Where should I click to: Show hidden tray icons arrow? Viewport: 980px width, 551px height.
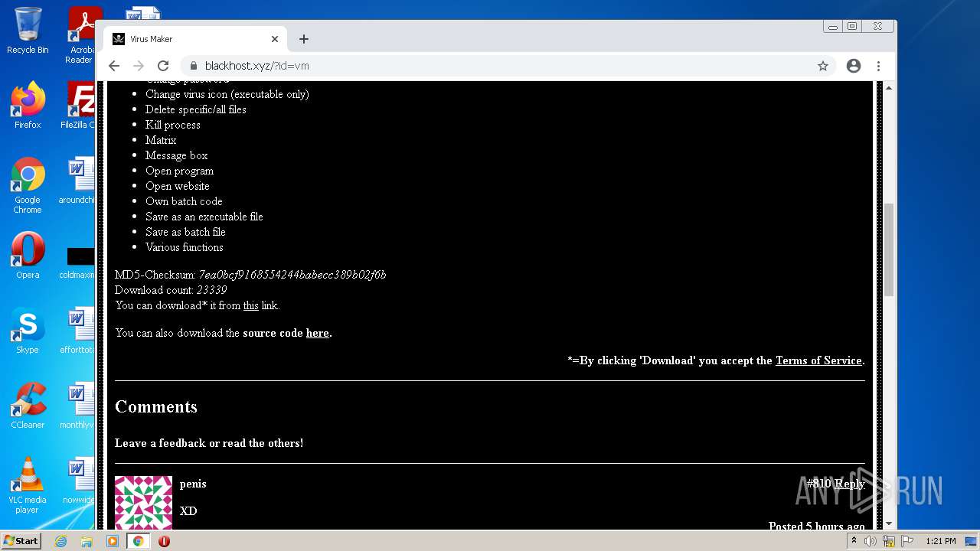coord(854,541)
